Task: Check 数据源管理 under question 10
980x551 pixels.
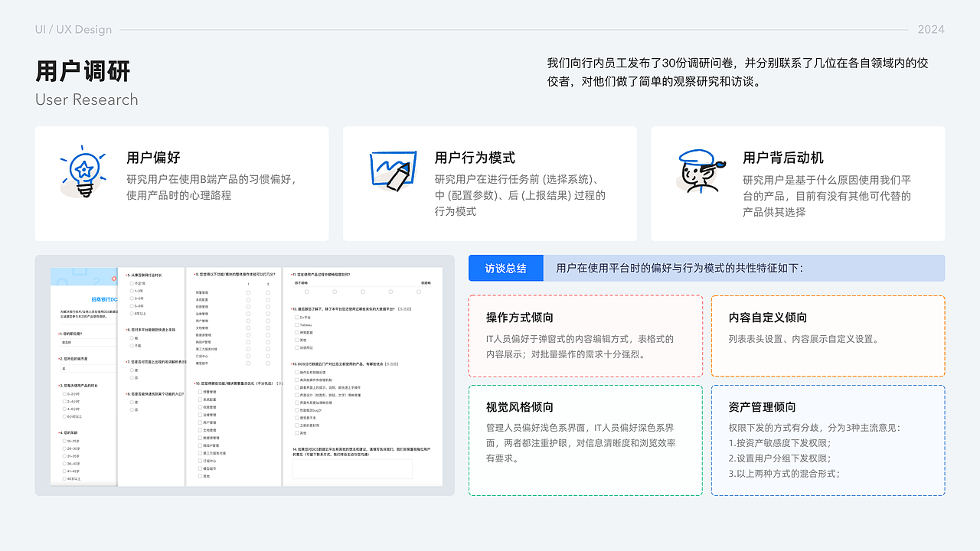Action: (x=200, y=438)
